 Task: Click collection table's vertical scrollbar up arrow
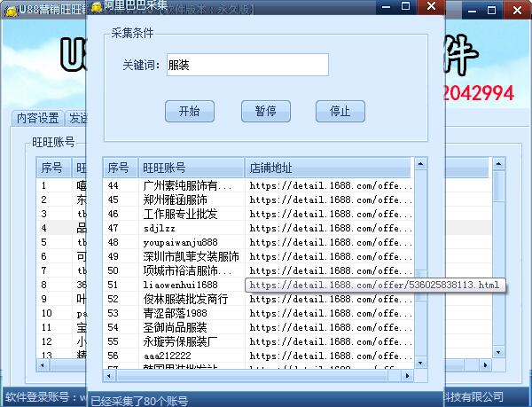(x=420, y=164)
